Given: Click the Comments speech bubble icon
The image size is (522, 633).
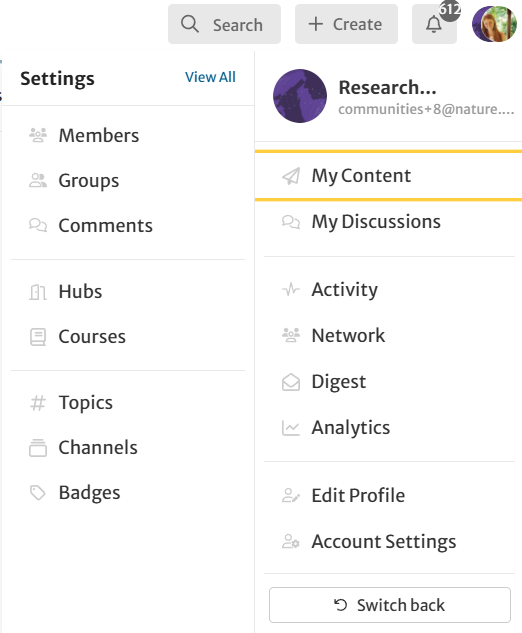Looking at the screenshot, I should coord(38,225).
